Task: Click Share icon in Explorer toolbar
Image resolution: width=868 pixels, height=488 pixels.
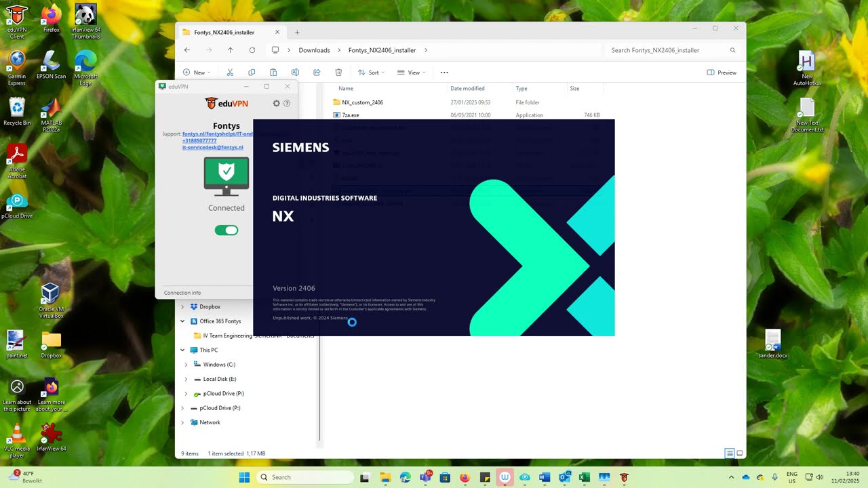Action: pos(317,73)
